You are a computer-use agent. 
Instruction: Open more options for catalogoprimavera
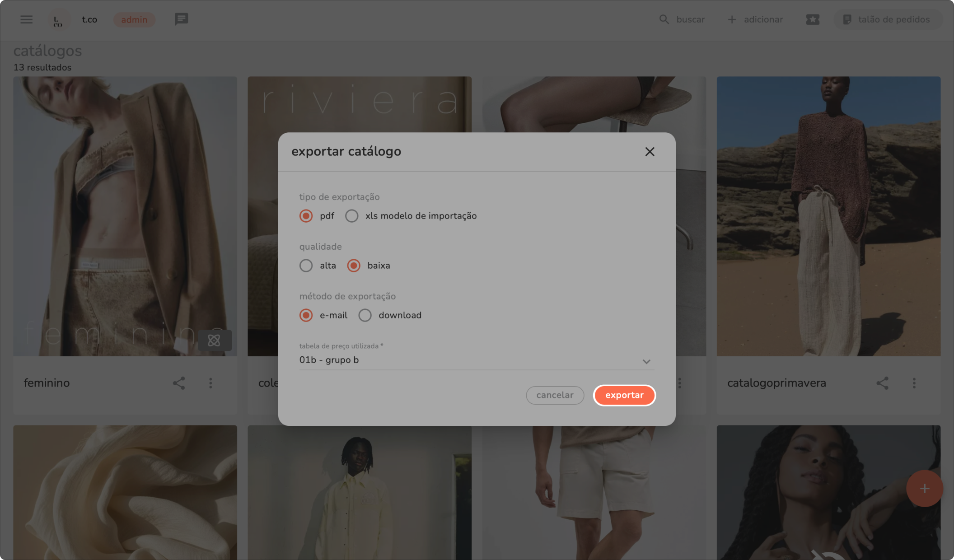(914, 383)
